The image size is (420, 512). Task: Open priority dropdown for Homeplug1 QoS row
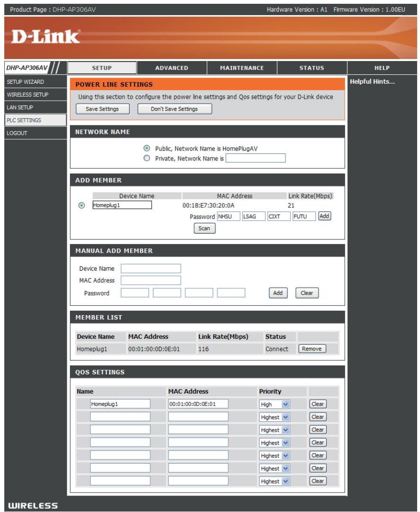coord(275,404)
